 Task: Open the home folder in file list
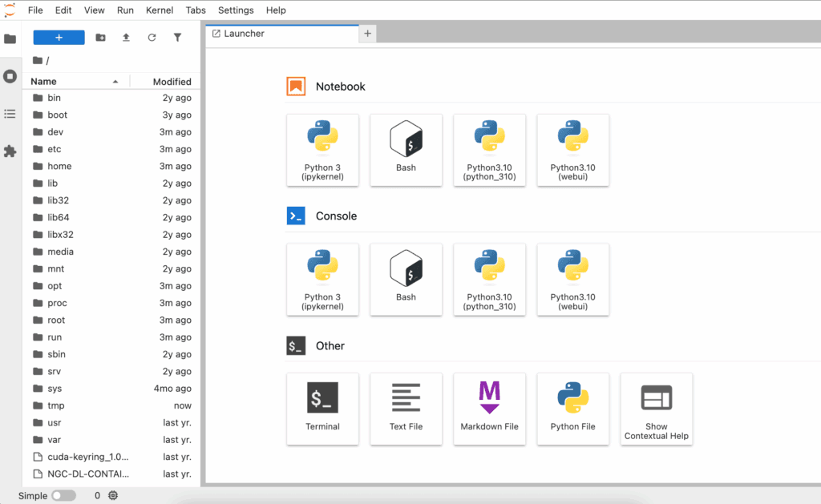(59, 167)
